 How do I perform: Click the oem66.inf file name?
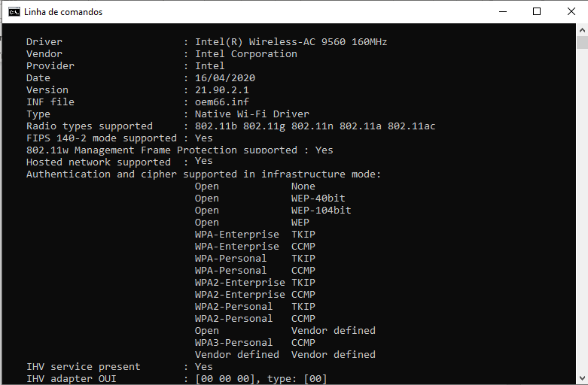[x=221, y=102]
